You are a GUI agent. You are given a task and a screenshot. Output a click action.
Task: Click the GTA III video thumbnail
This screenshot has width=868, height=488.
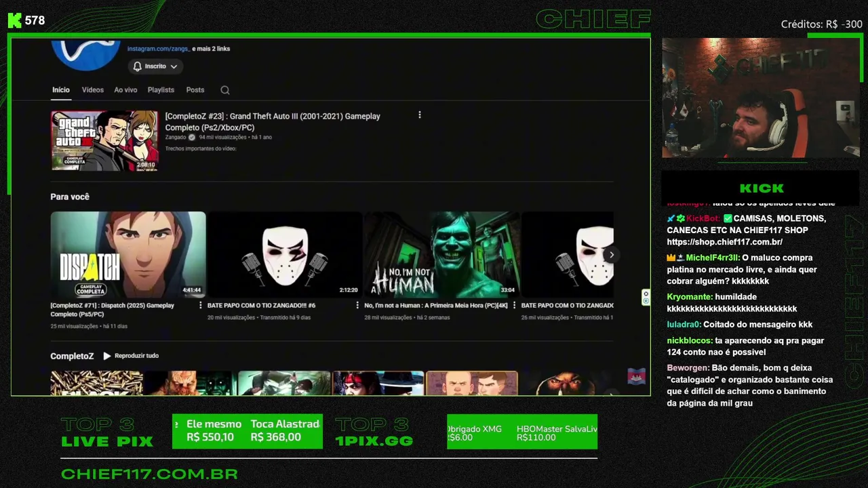tap(104, 141)
